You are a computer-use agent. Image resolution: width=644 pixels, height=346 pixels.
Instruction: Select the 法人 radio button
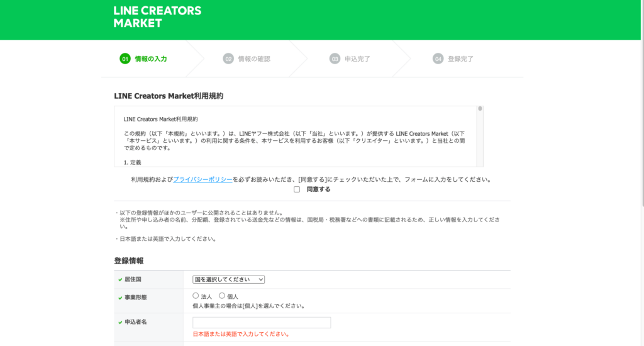tap(196, 296)
